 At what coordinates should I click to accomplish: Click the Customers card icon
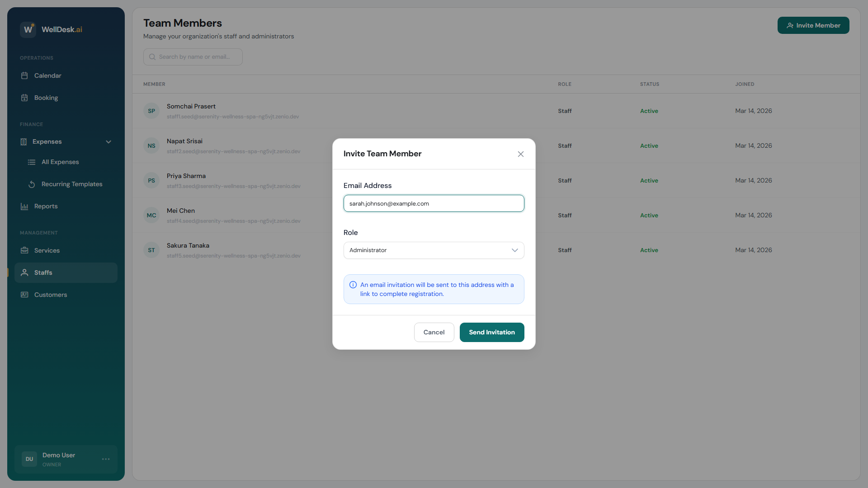[x=24, y=295]
